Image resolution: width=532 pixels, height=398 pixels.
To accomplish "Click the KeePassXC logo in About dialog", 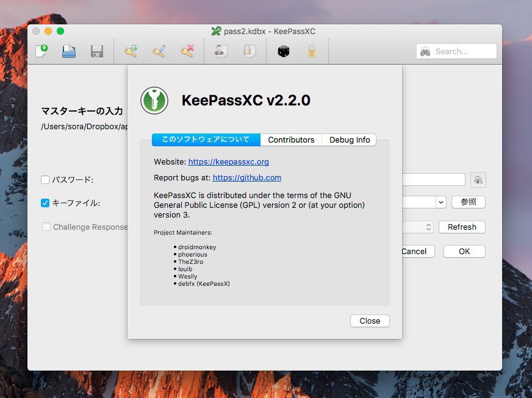I will pyautogui.click(x=154, y=101).
